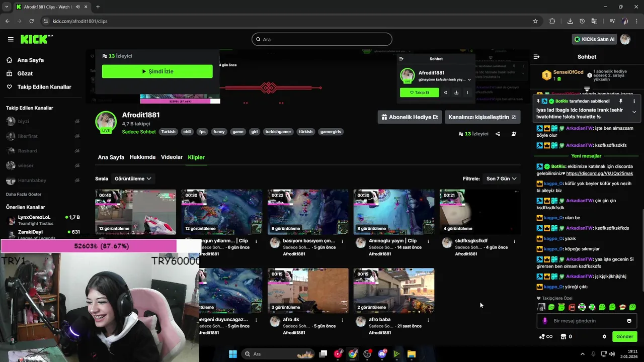Open more options for skdfksgksfkdf clip

514,241
